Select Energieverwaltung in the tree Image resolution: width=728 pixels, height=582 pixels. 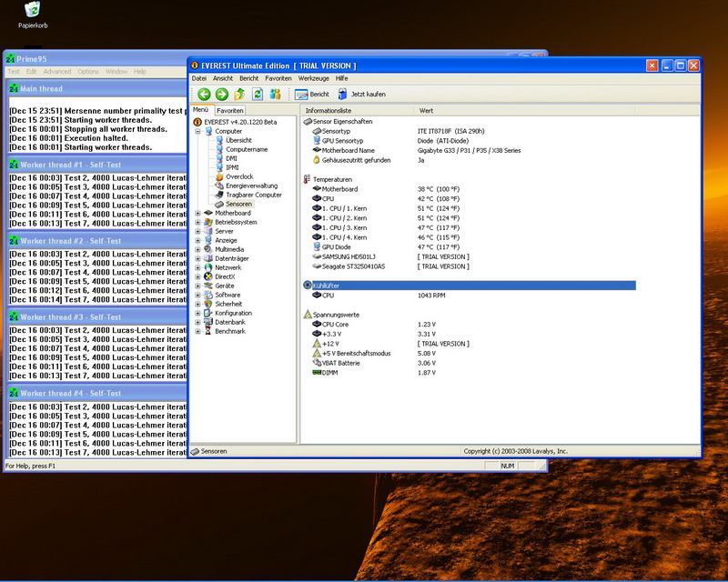[252, 186]
